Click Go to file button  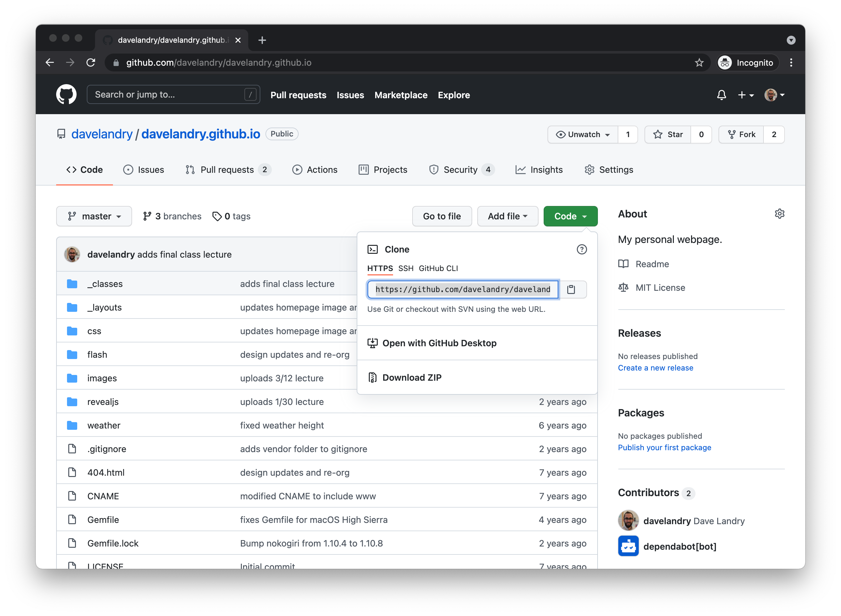click(442, 216)
